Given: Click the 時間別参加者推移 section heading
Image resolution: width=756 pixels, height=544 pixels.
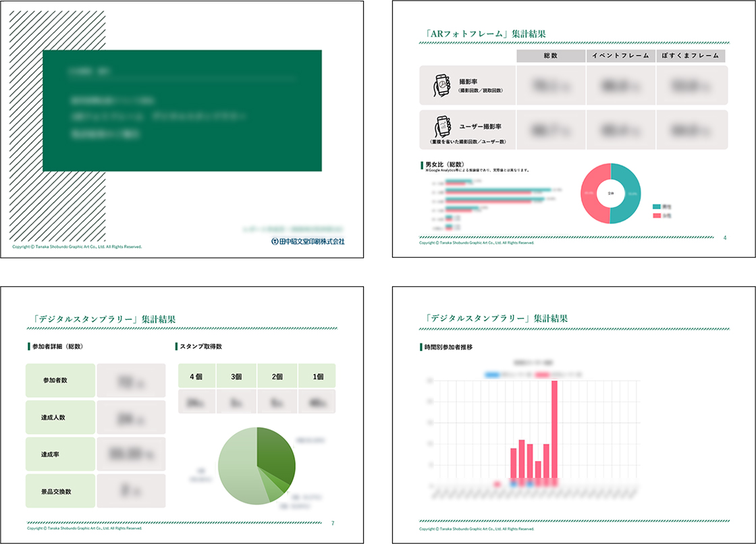Looking at the screenshot, I should [448, 346].
